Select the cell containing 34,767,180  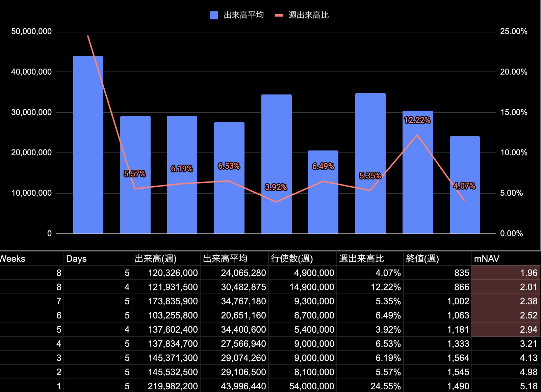tap(234, 301)
